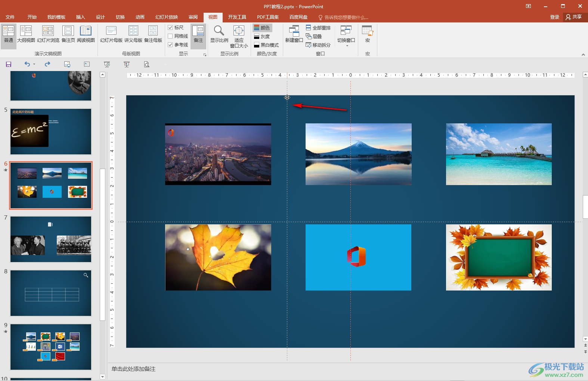Select slide 9 thumbnail with many pictures
The height and width of the screenshot is (381, 588).
point(51,347)
